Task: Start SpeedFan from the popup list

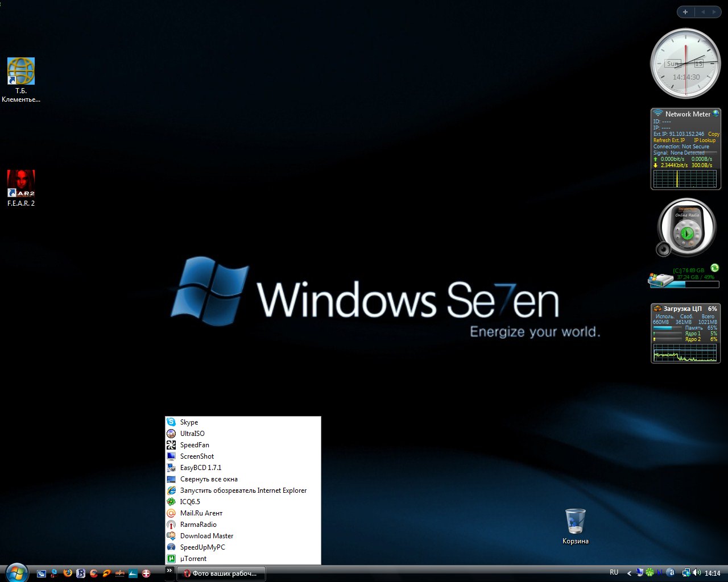Action: coord(243,445)
